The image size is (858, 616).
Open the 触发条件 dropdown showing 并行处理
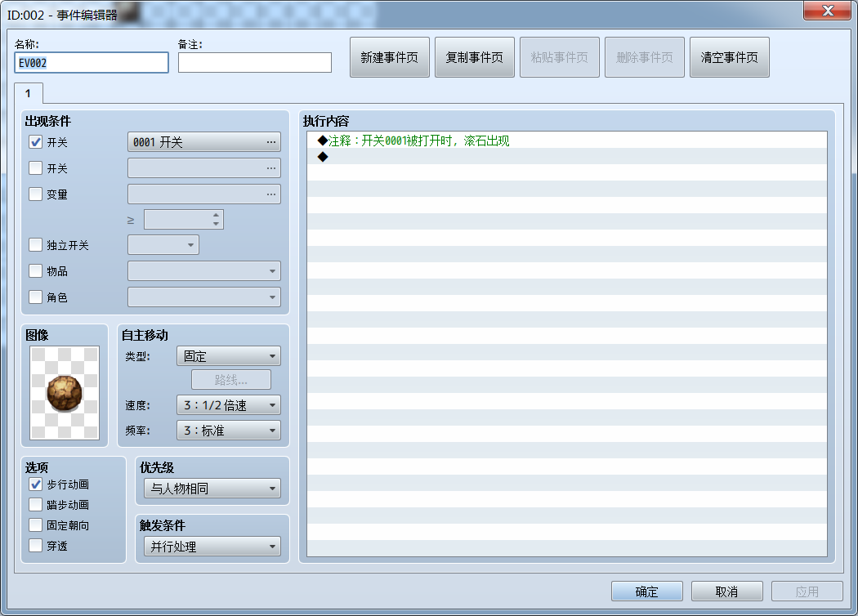coord(212,547)
